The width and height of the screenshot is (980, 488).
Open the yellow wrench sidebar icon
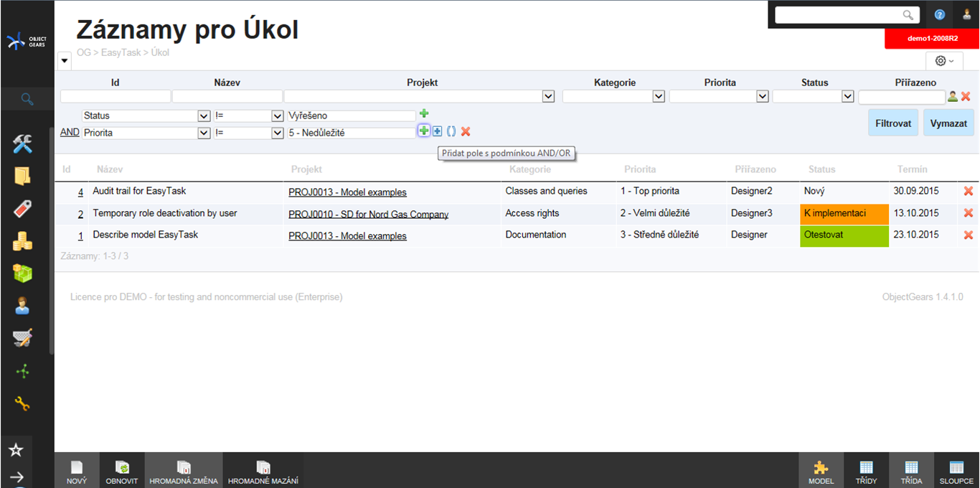[23, 403]
